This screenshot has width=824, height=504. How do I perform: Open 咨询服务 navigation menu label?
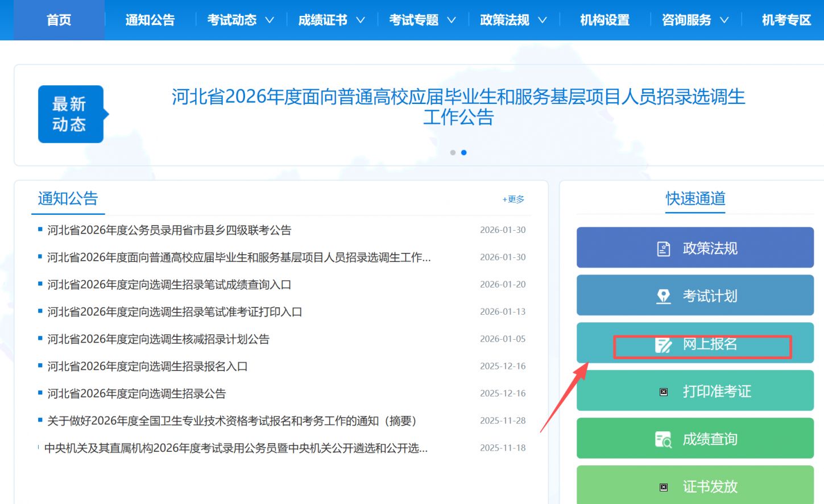[687, 20]
